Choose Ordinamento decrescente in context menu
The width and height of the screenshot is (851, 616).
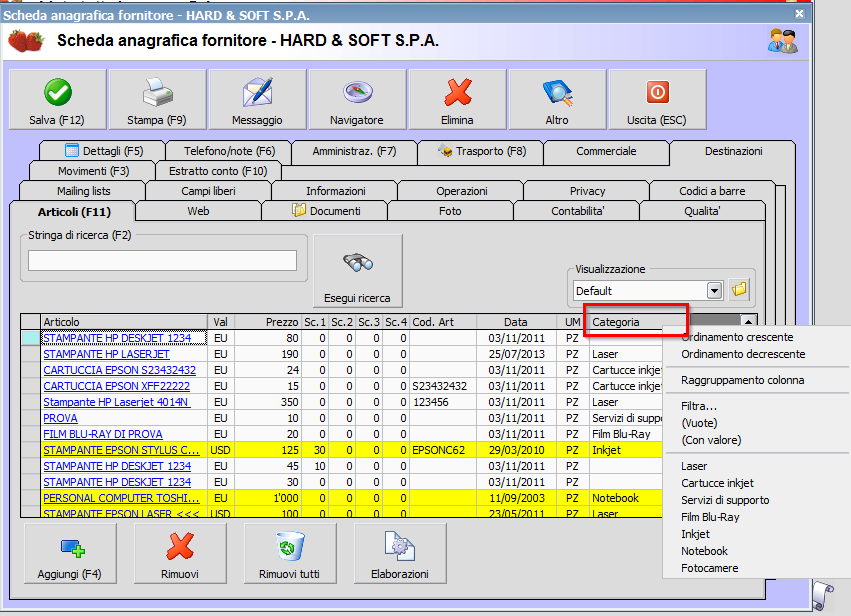click(743, 354)
